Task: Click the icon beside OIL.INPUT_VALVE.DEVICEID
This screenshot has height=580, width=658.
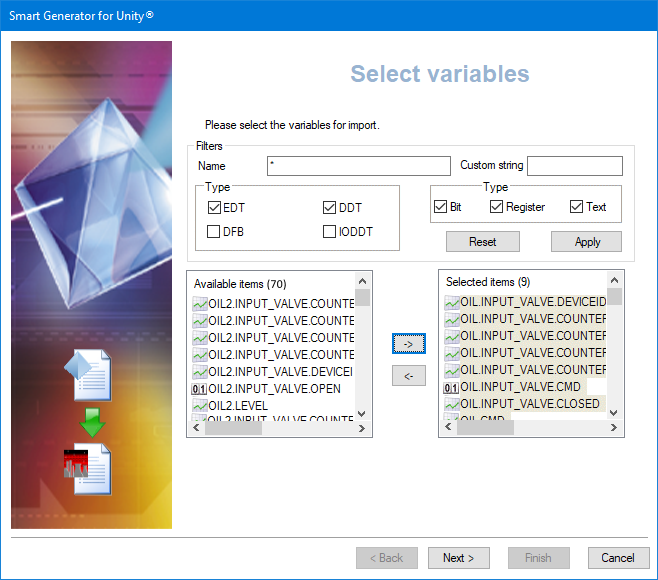Action: point(451,302)
